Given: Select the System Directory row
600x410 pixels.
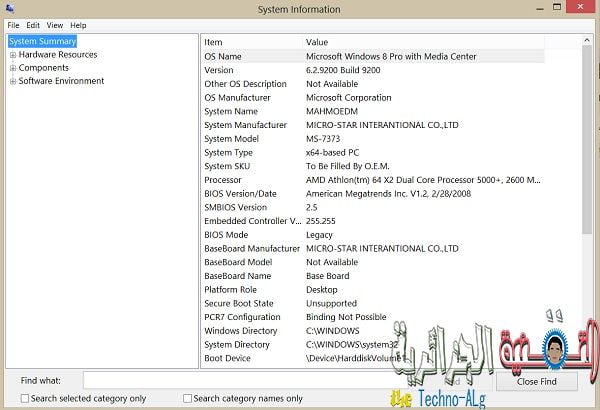Looking at the screenshot, I should (373, 345).
